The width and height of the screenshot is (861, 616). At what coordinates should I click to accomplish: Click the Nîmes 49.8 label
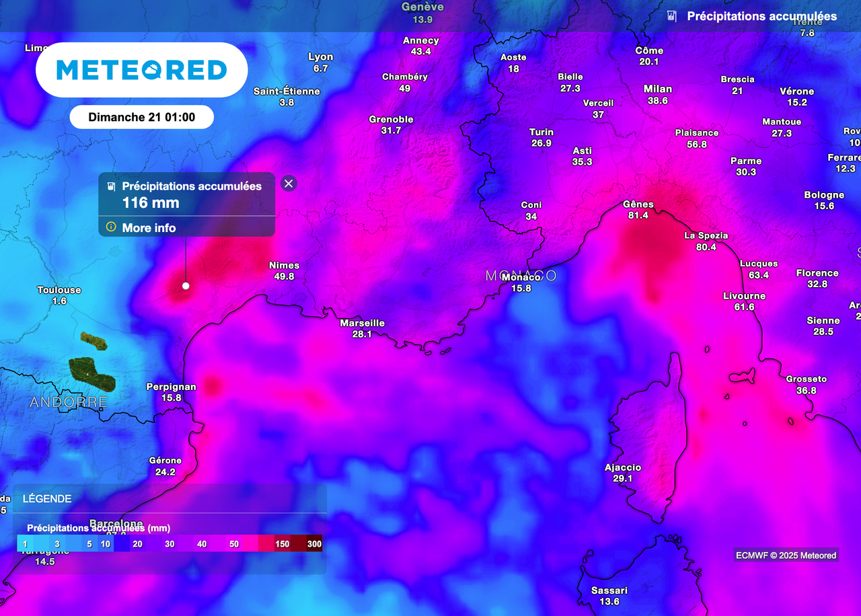[x=284, y=270]
